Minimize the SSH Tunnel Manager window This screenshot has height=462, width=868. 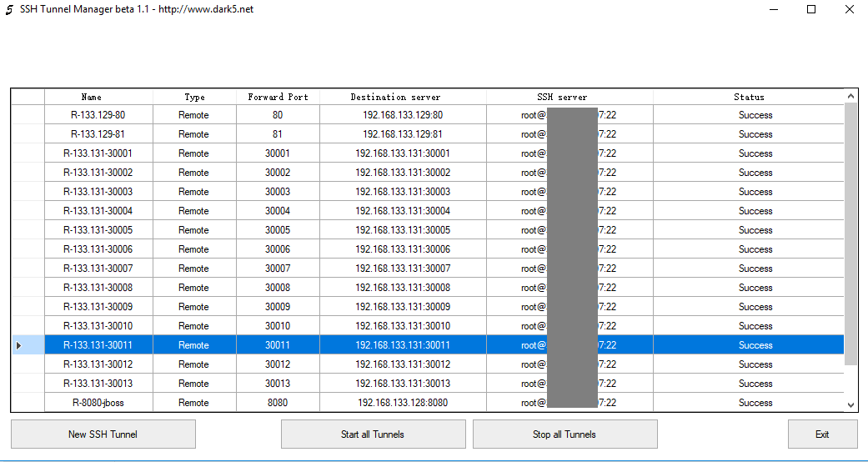(x=773, y=9)
